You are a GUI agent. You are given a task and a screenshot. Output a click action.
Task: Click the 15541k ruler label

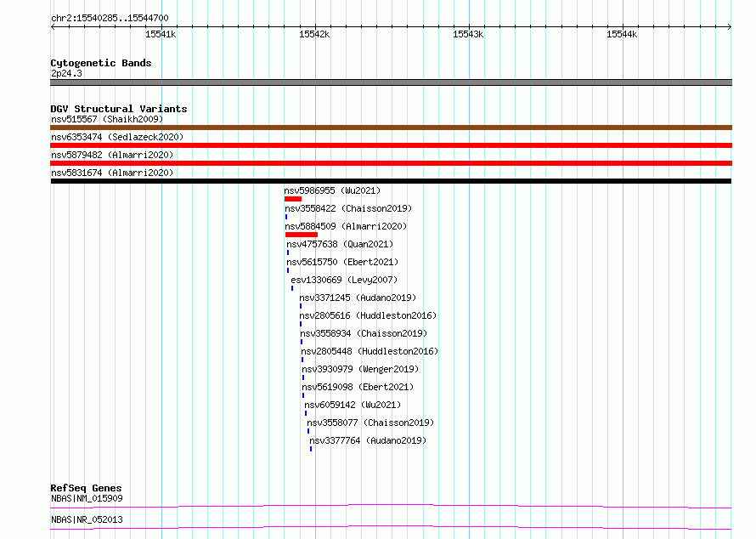tap(161, 34)
